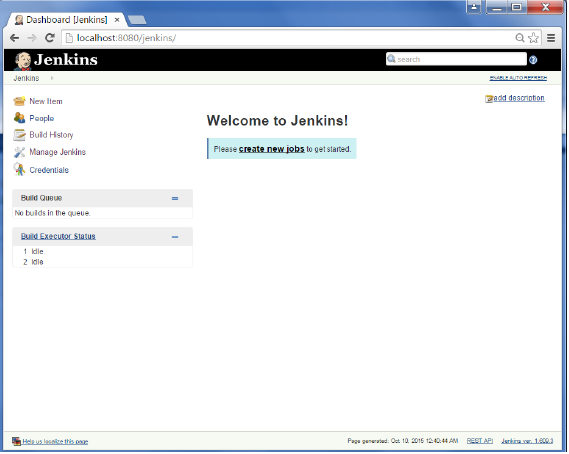Click the Jenkins header title text

(66, 60)
